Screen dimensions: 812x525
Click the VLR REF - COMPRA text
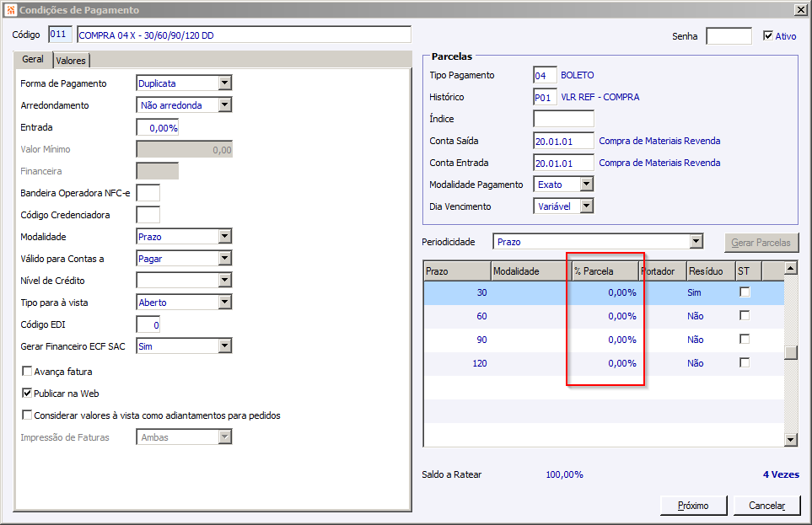point(600,97)
